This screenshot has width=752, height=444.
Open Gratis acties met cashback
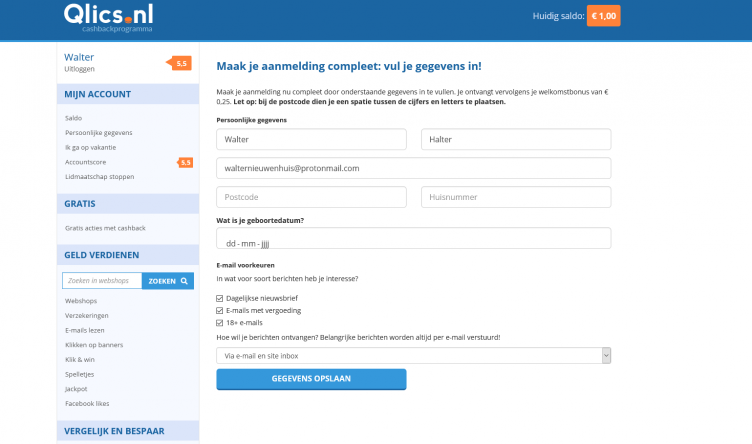104,228
